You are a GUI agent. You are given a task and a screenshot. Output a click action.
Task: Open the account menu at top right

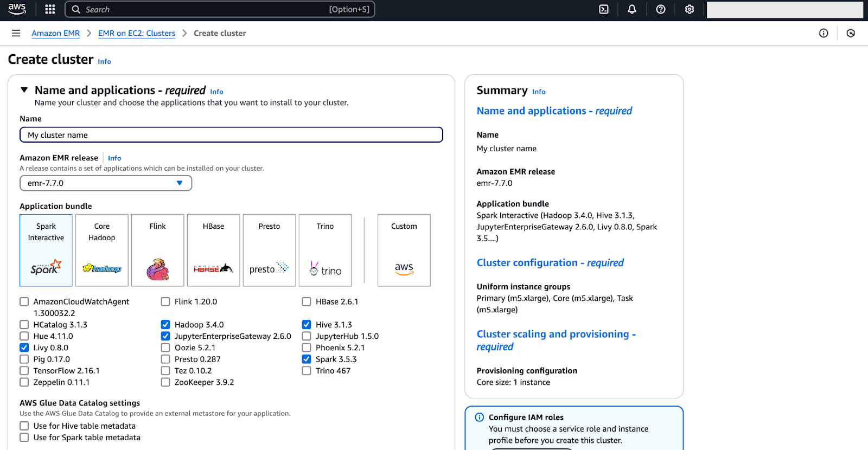(784, 9)
